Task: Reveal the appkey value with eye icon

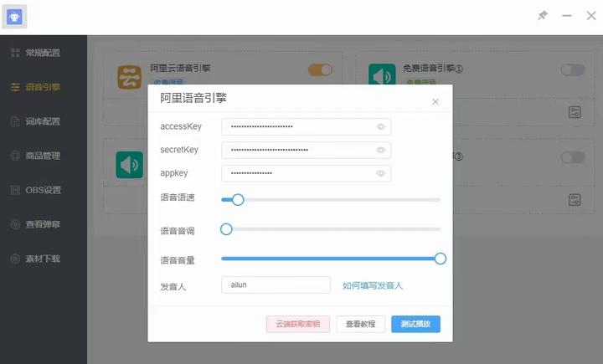Action: 381,173
